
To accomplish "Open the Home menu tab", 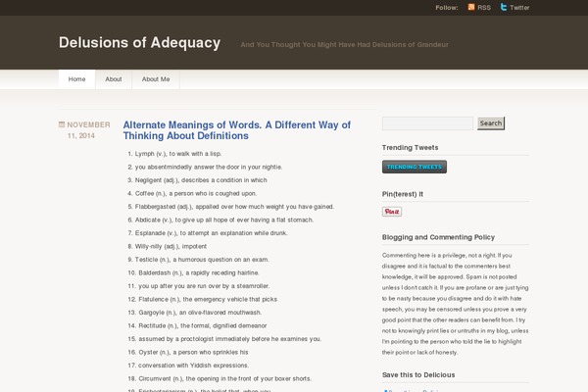I will click(76, 79).
